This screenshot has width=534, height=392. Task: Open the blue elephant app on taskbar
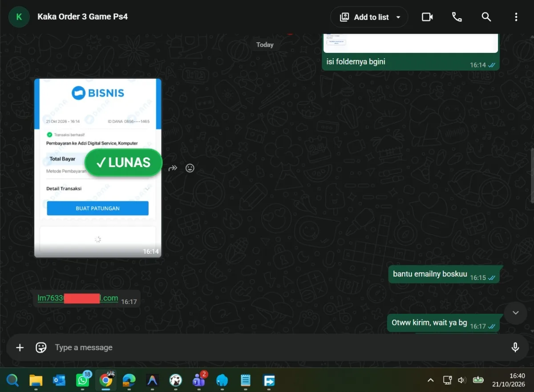(222, 380)
